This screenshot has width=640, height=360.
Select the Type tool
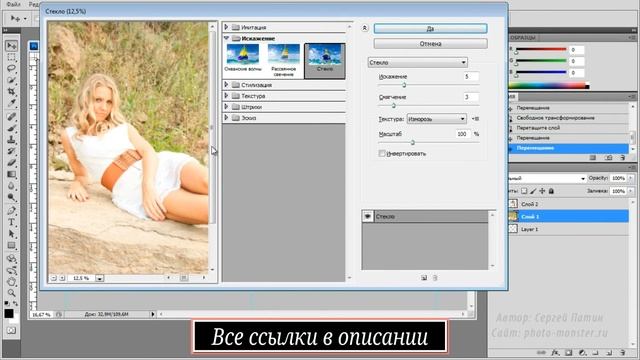tap(11, 222)
